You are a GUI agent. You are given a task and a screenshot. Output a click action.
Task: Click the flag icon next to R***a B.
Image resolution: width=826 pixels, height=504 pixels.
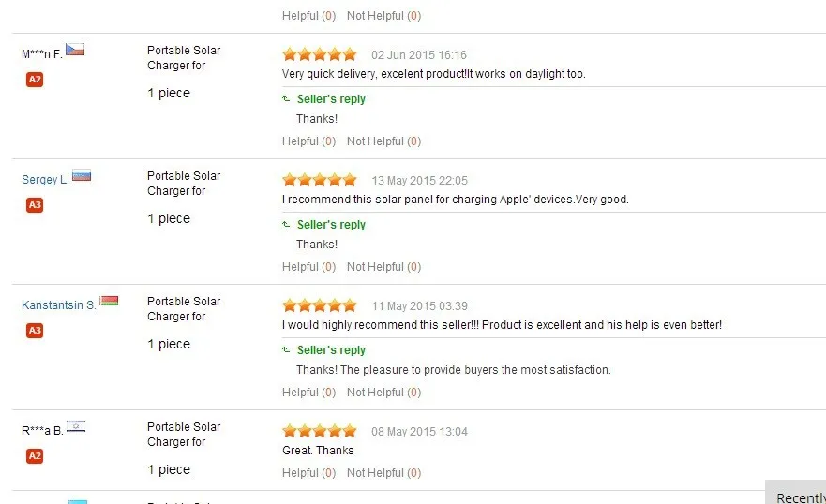[x=76, y=426]
